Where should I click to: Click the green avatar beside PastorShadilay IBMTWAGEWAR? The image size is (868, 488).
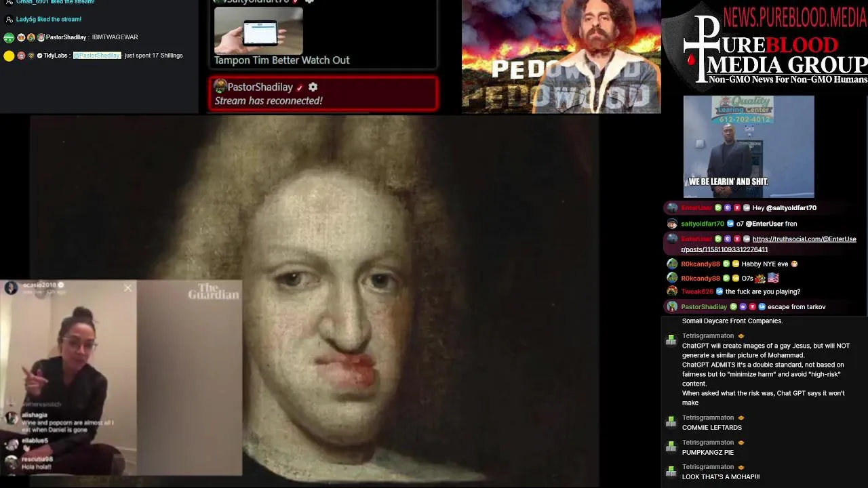(9, 38)
